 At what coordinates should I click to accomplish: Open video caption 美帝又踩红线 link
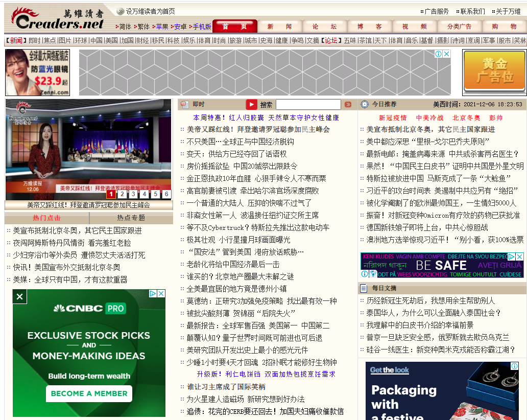(89, 205)
